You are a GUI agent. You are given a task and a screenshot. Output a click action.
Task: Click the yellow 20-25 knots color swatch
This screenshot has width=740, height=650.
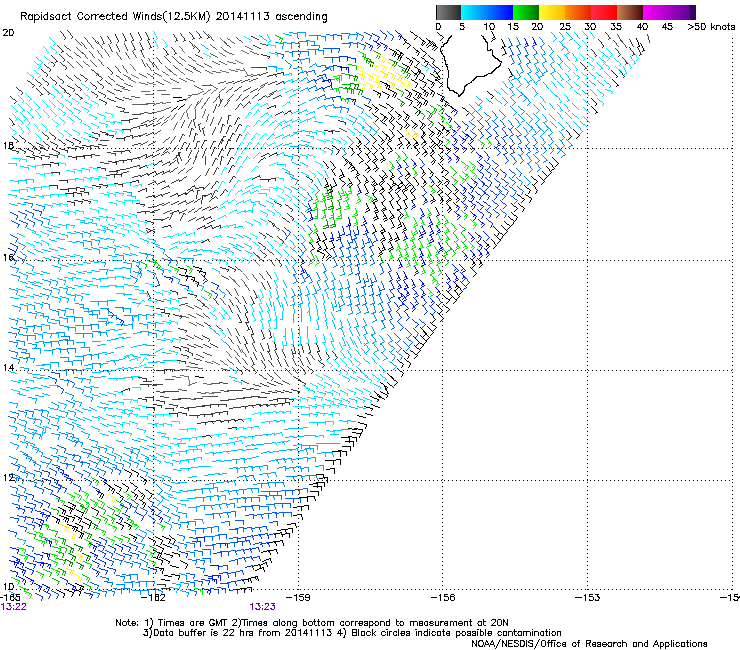point(552,12)
